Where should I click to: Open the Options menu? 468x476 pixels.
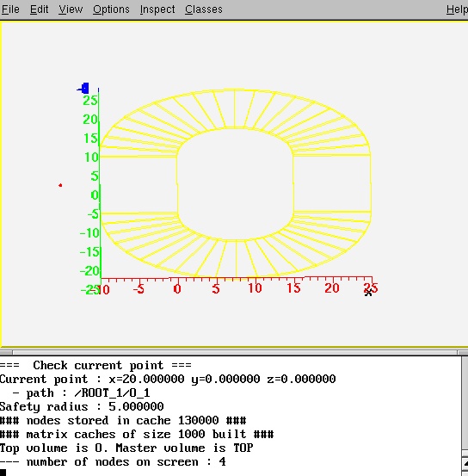tap(111, 9)
